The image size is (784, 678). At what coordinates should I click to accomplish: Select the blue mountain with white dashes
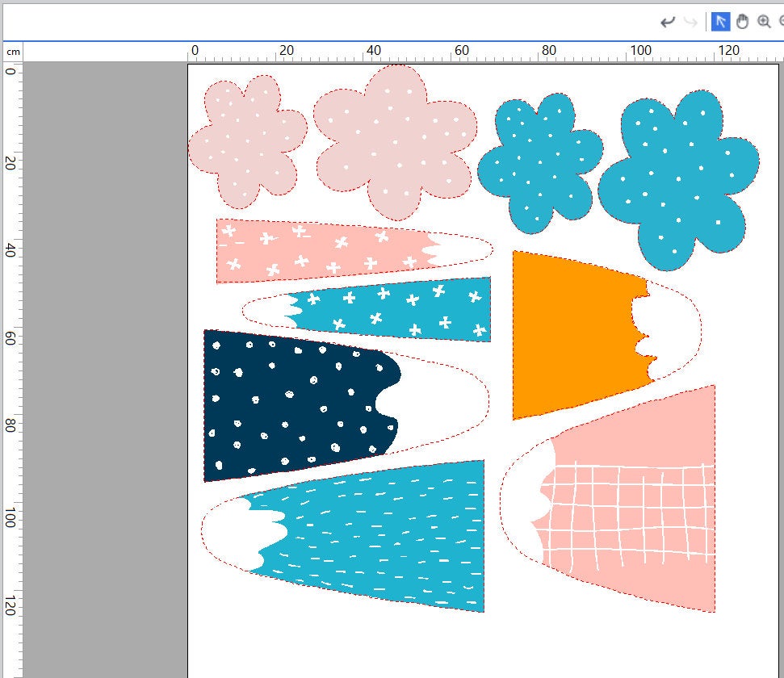(379, 537)
